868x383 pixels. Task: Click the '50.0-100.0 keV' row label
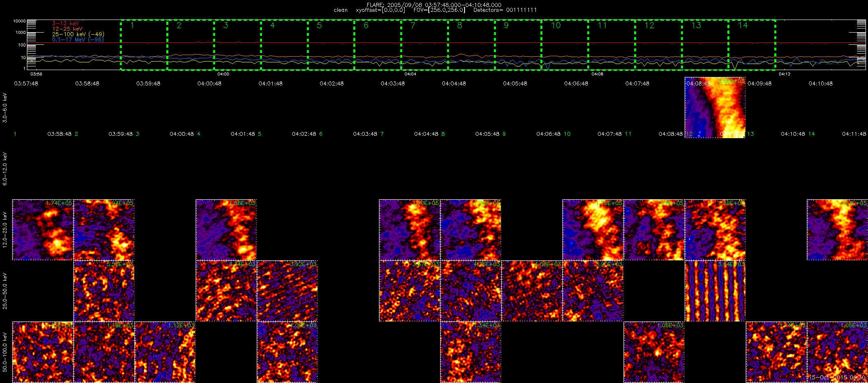pyautogui.click(x=5, y=352)
